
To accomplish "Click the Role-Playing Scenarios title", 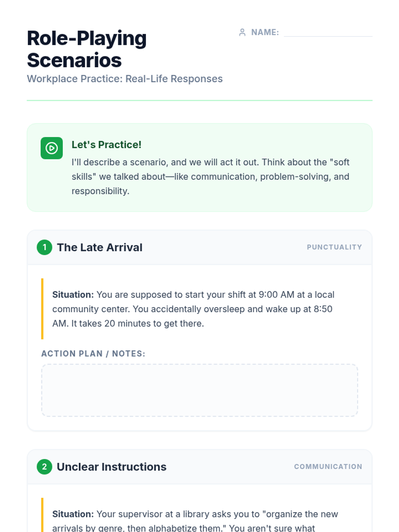I will coord(87,49).
